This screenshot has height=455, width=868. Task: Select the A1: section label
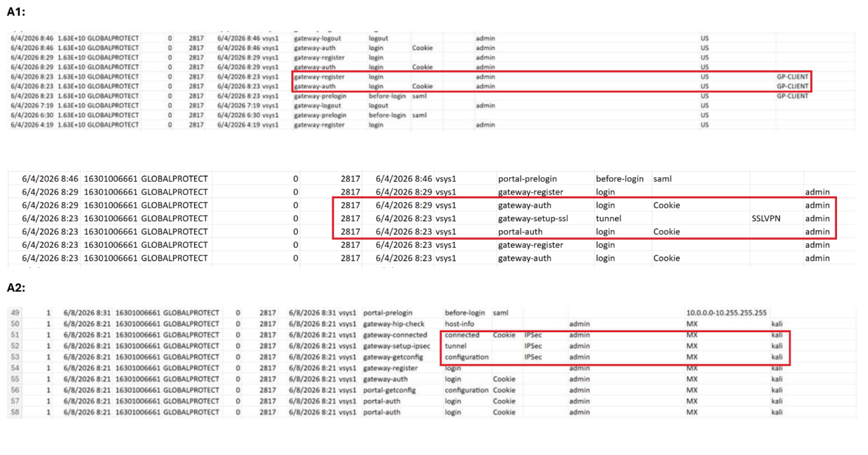point(15,12)
